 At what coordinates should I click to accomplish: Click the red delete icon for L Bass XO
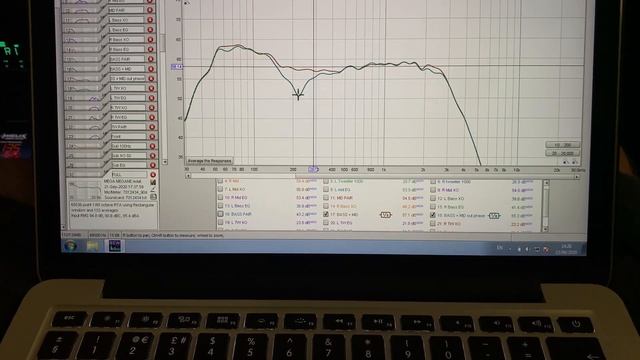tap(150, 20)
